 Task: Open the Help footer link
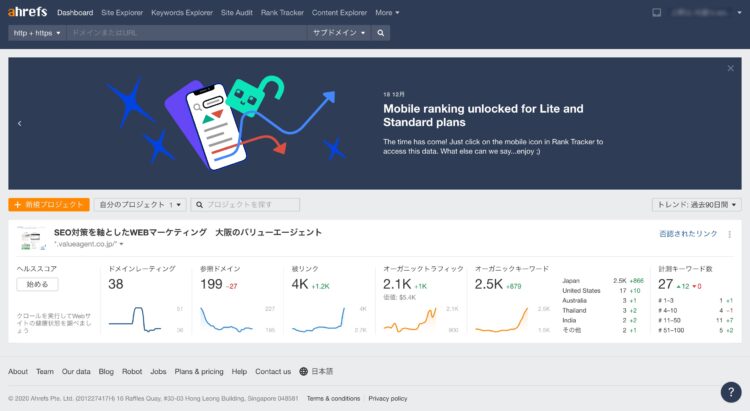[239, 371]
